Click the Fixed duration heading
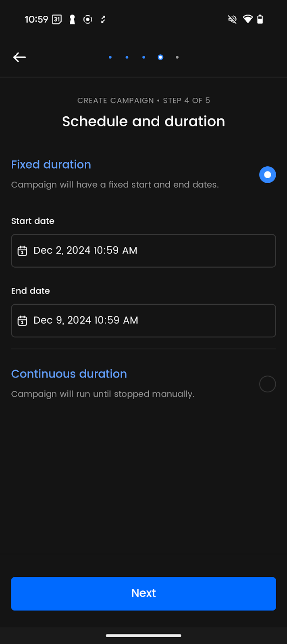 (51, 165)
